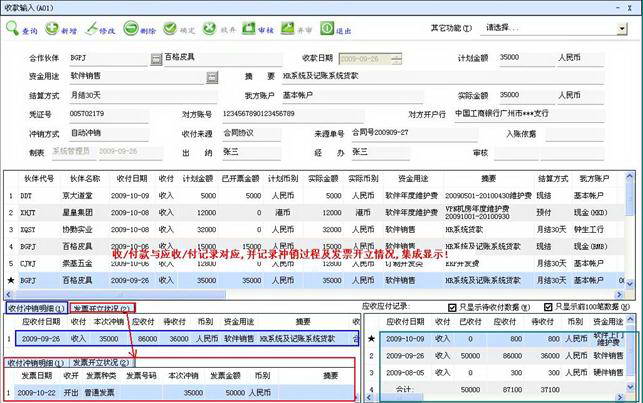Viewport: 643px width, 403px height.
Task: Click the 审核 audit icon
Action: tap(249, 28)
